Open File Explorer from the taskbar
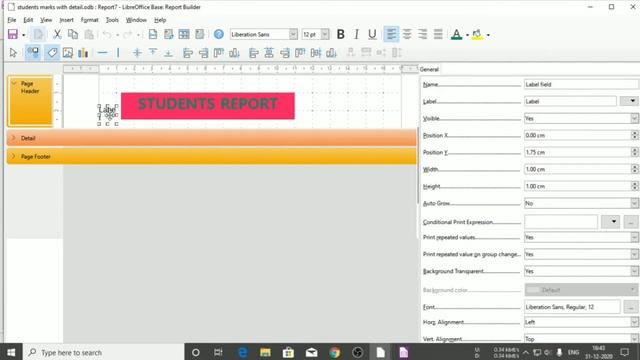The image size is (640, 360). click(265, 352)
